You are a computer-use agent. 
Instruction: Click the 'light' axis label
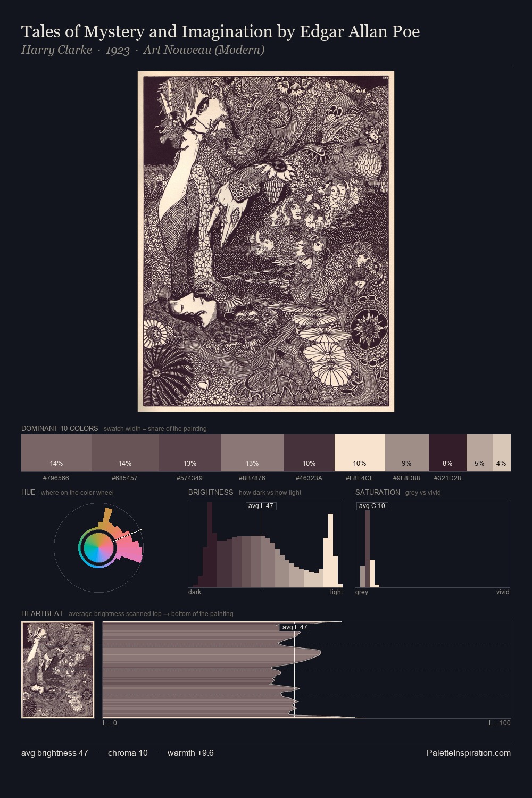click(336, 592)
